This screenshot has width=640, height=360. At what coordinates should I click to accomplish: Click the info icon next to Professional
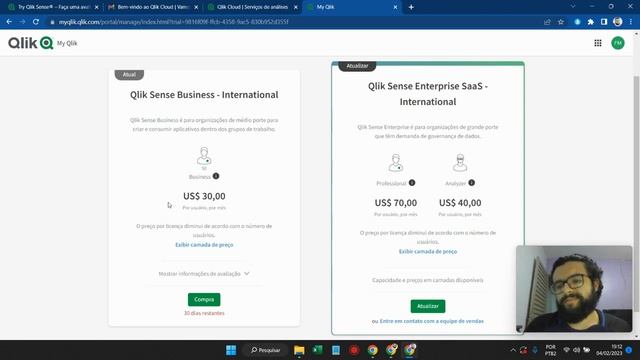(x=412, y=182)
